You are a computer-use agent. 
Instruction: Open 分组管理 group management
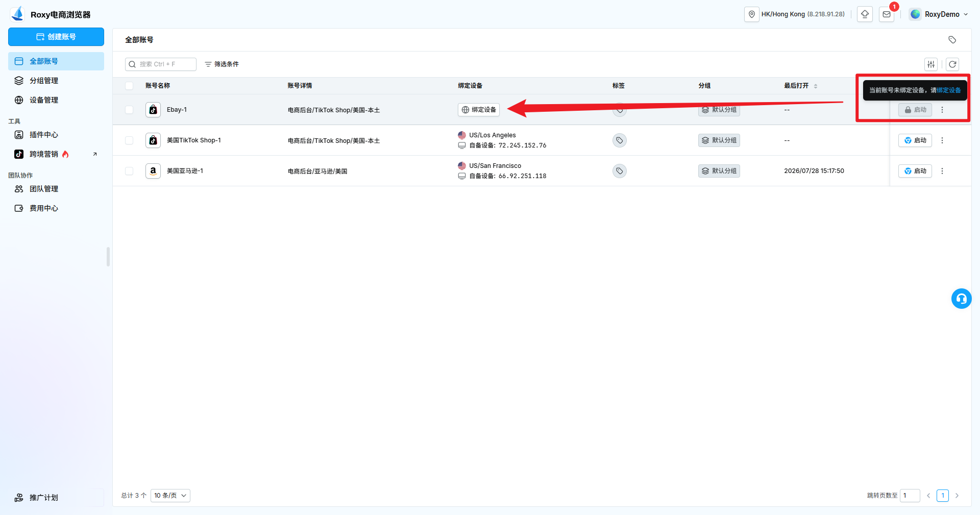[x=56, y=81]
